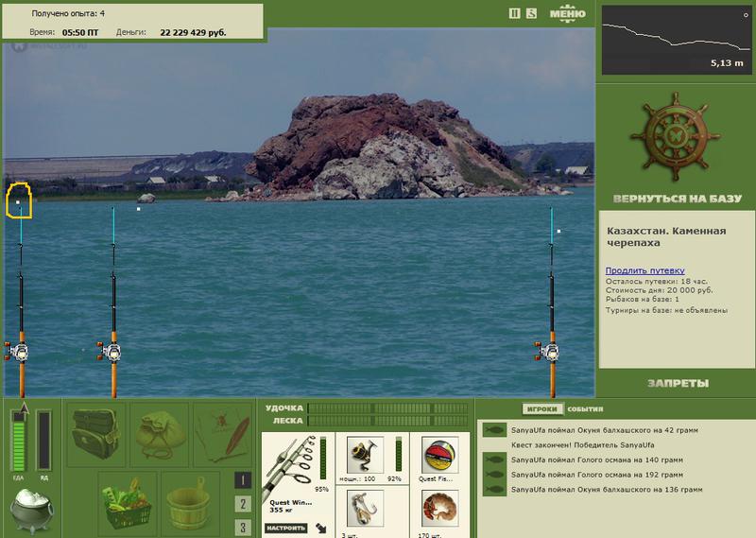Screen dimensions: 756x538
Task: Open the tackle box backpack icon
Action: (x=96, y=434)
